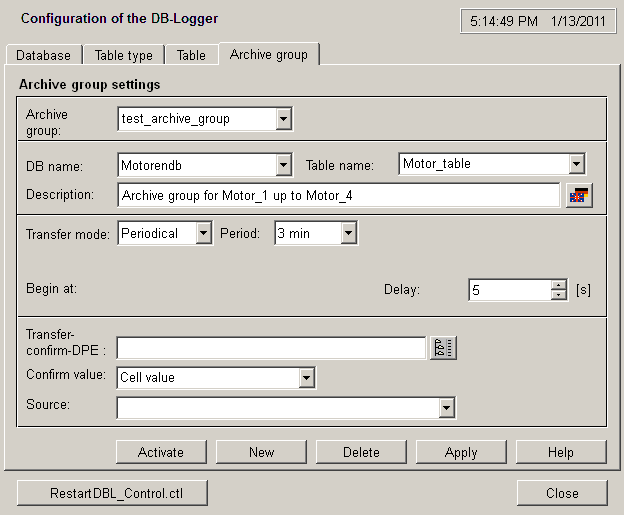Image resolution: width=624 pixels, height=515 pixels.
Task: Open the DPE selector icon for Transfer-confirm-DPE
Action: [x=443, y=348]
